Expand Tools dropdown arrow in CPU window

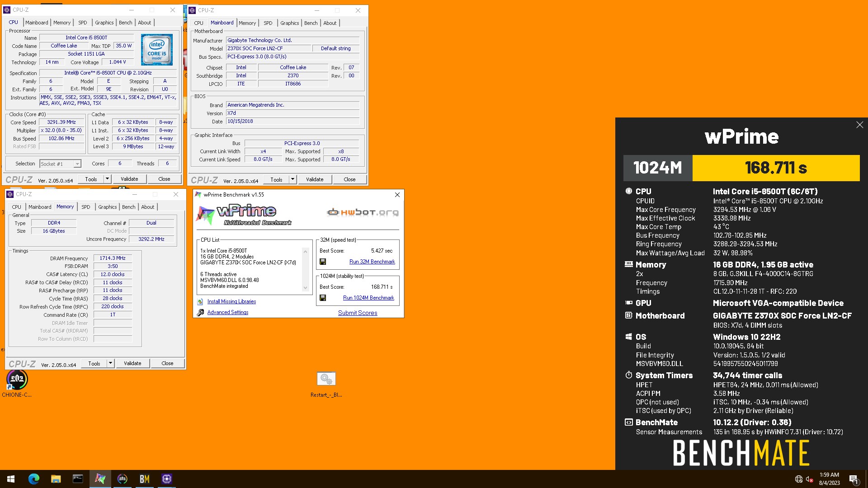pyautogui.click(x=107, y=179)
